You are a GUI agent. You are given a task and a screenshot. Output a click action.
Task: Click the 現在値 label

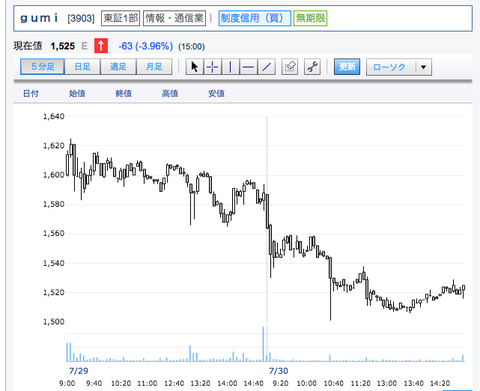point(28,46)
